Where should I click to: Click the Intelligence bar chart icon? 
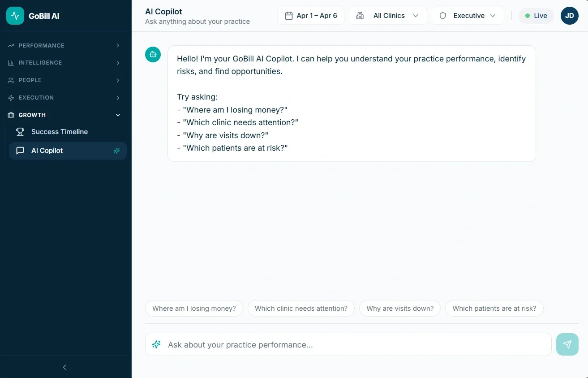11,63
